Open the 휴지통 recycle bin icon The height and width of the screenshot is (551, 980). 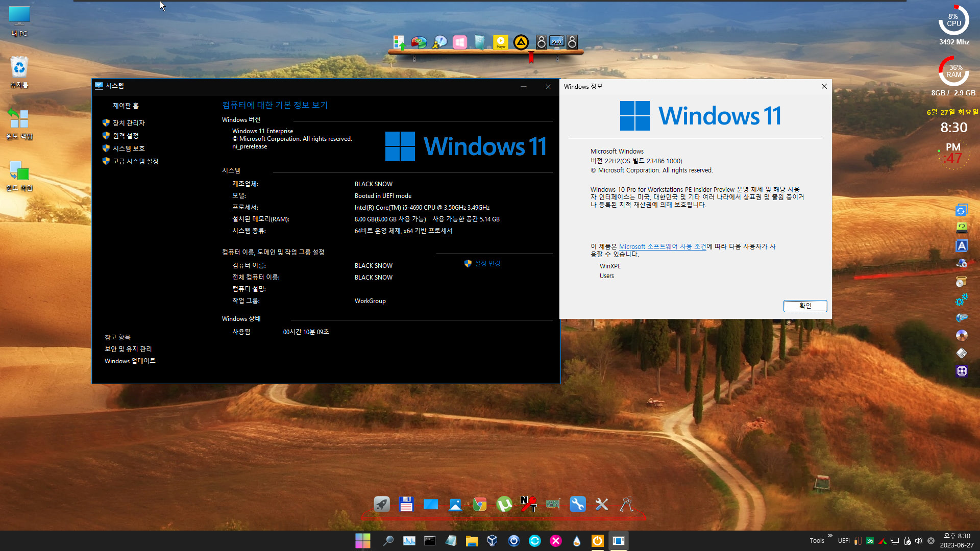pos(19,72)
